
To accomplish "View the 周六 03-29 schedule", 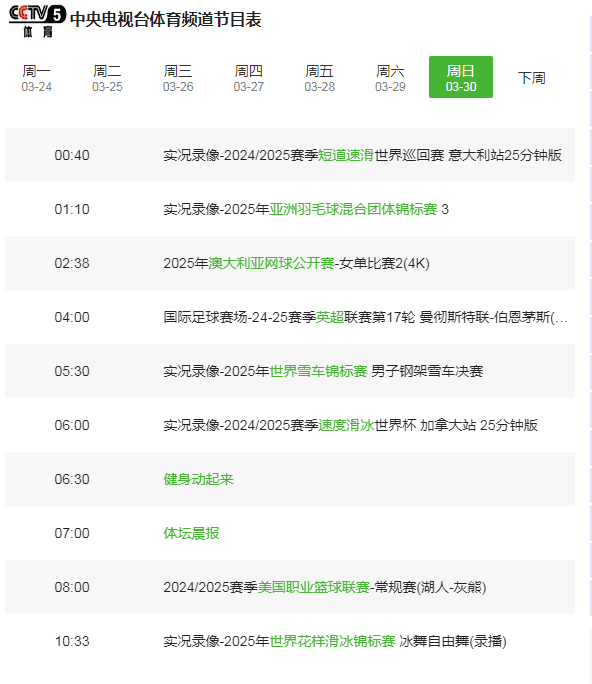I will point(390,78).
